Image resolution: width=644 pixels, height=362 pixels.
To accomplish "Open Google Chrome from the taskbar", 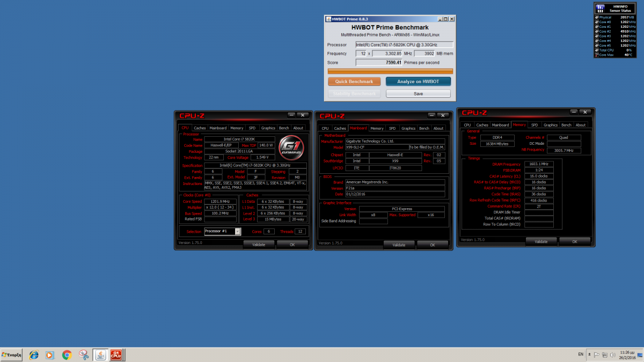I will click(67, 354).
